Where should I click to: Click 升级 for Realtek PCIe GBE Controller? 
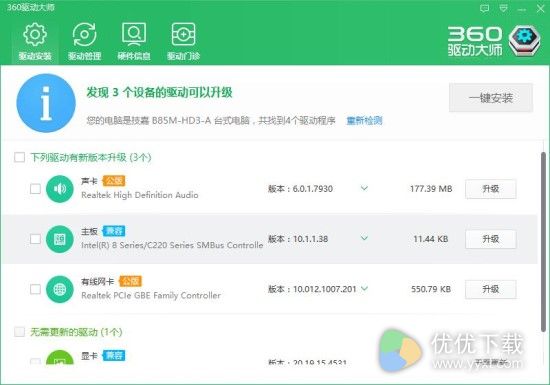(x=490, y=289)
